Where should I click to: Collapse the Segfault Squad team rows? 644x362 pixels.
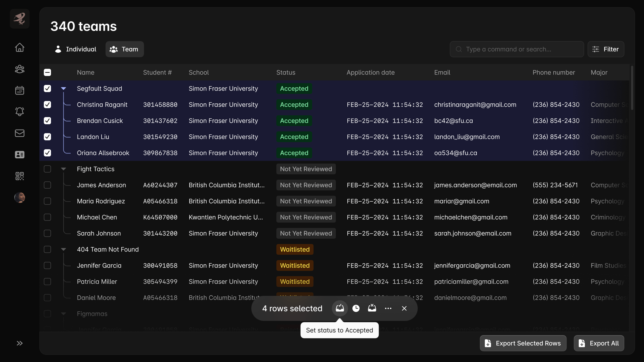point(64,88)
